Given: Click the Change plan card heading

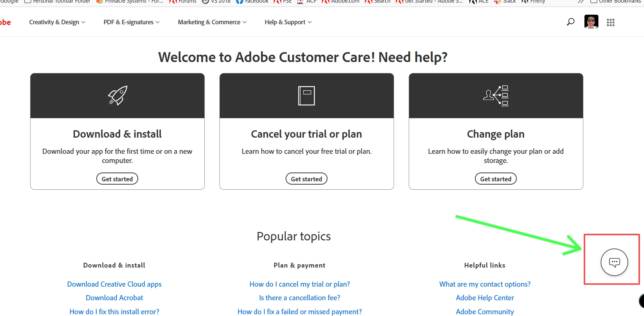Looking at the screenshot, I should point(496,134).
